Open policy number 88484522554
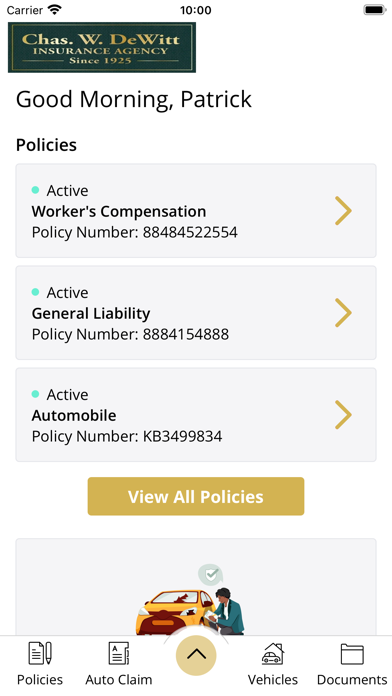The image size is (392, 696). [x=196, y=211]
